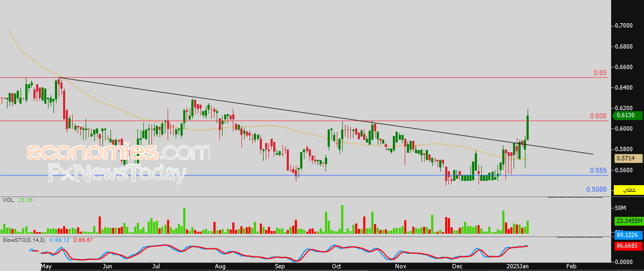Click the 0.5600 price axis value
The height and width of the screenshot is (271, 644).
(x=624, y=170)
